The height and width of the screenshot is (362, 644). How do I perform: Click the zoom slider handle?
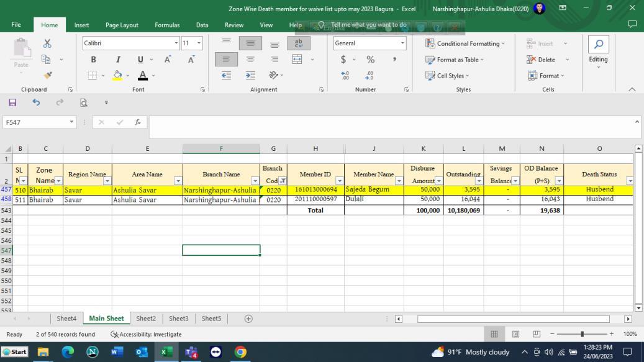[x=582, y=334]
